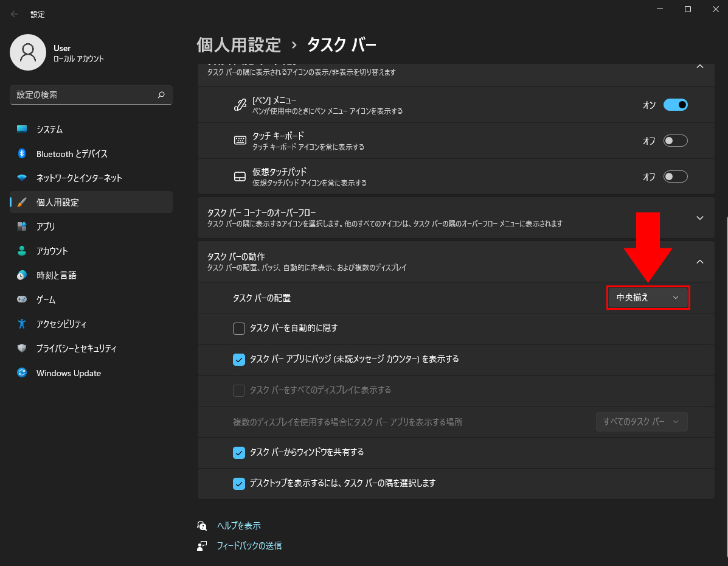Expand タスク バー コーナーのオーバーフロー section

(699, 218)
